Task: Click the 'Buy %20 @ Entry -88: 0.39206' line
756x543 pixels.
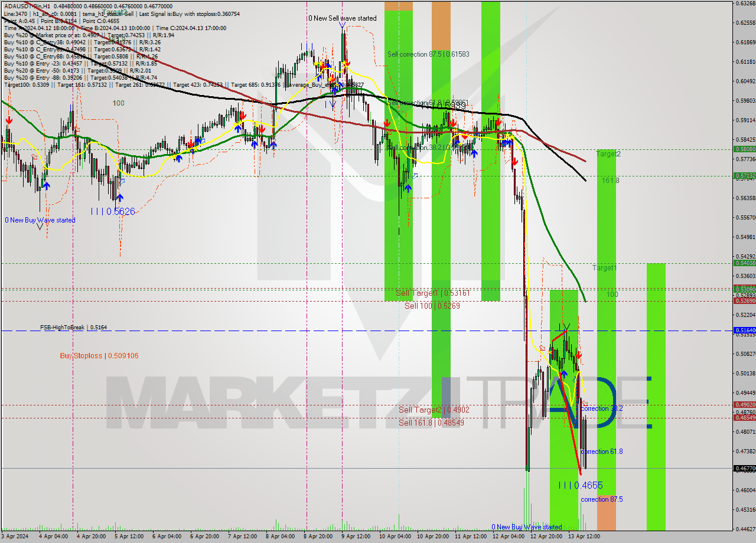Action: click(x=80, y=77)
